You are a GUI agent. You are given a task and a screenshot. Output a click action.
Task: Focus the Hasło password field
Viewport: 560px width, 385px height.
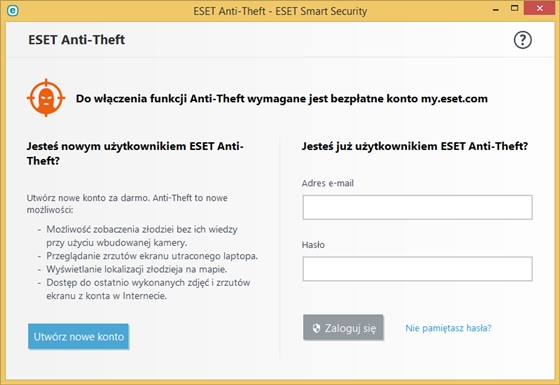tap(418, 269)
